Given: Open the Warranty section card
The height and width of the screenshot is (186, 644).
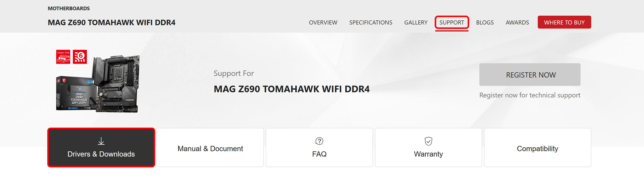Looking at the screenshot, I should (428, 147).
